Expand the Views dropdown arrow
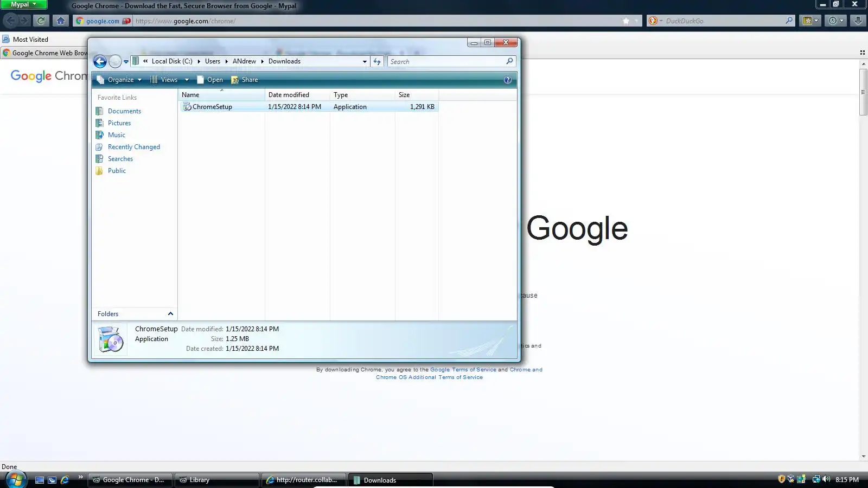 tap(187, 80)
